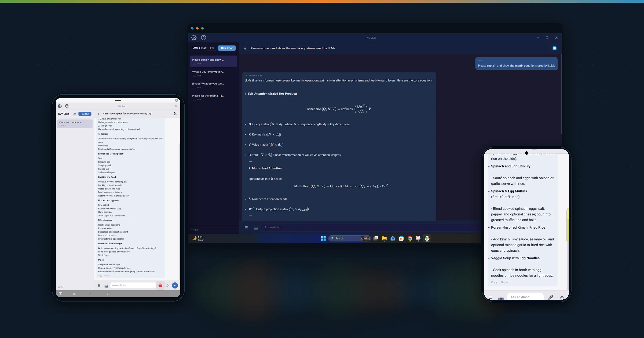Select 'Please list the original 13...' chat

click(214, 97)
